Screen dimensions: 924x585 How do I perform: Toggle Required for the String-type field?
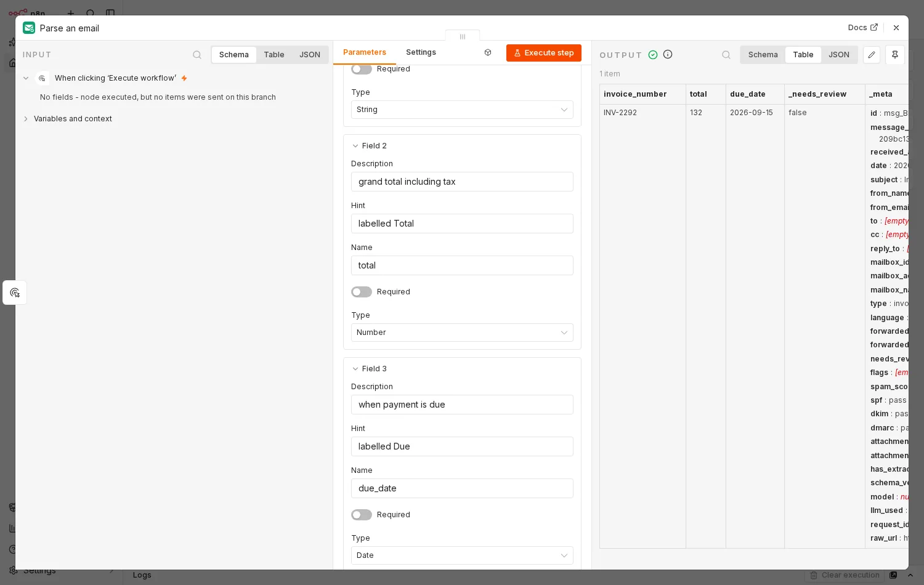coord(362,69)
